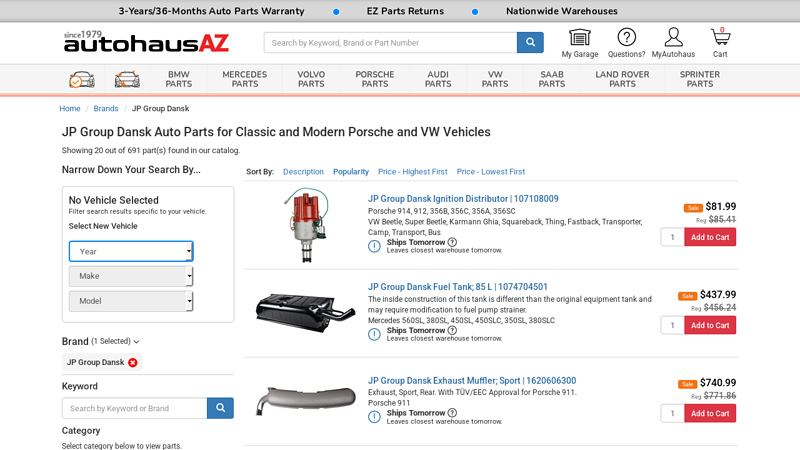Sort results by Popularity
The height and width of the screenshot is (450, 800).
(351, 171)
